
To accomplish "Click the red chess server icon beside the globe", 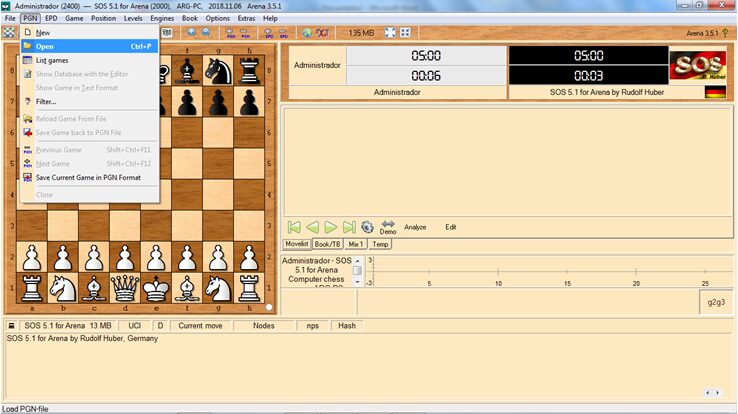I will [x=322, y=32].
